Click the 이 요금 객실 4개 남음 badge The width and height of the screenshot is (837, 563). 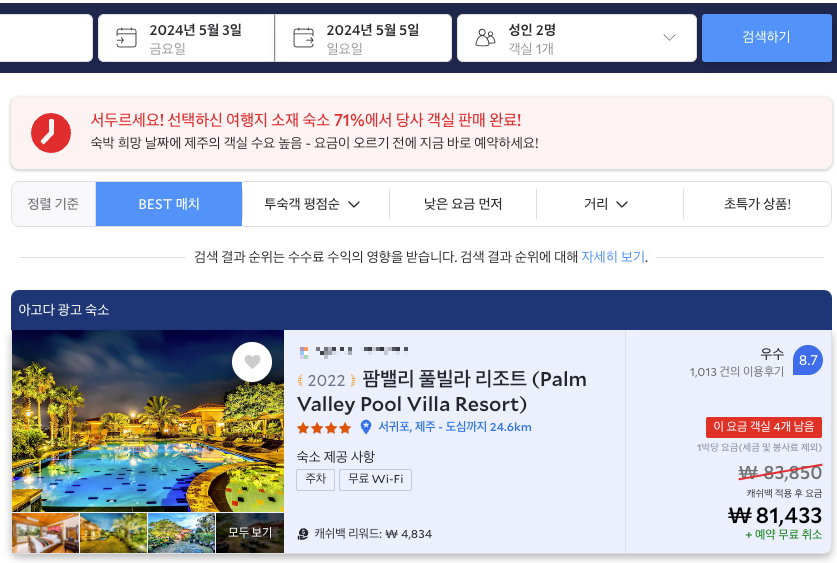[x=764, y=427]
